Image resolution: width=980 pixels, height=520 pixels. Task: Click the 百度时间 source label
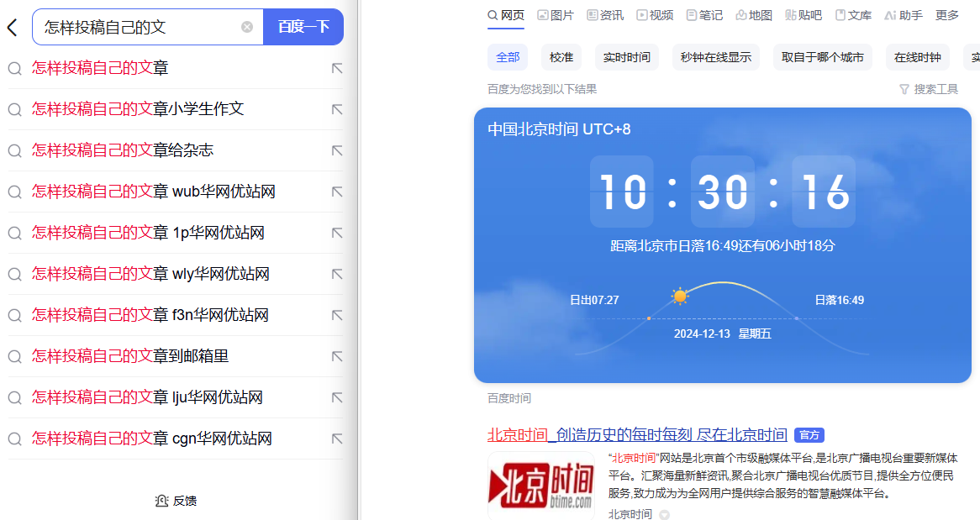(x=509, y=398)
